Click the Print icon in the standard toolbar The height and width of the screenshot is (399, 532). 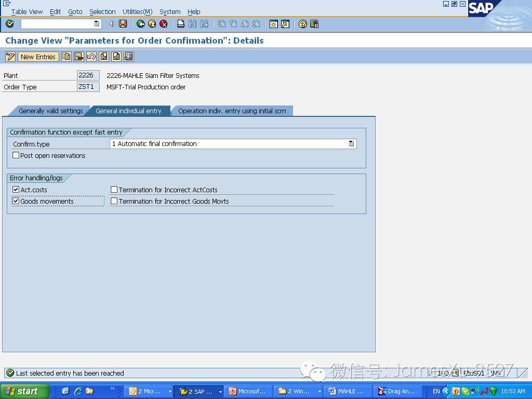coord(181,24)
